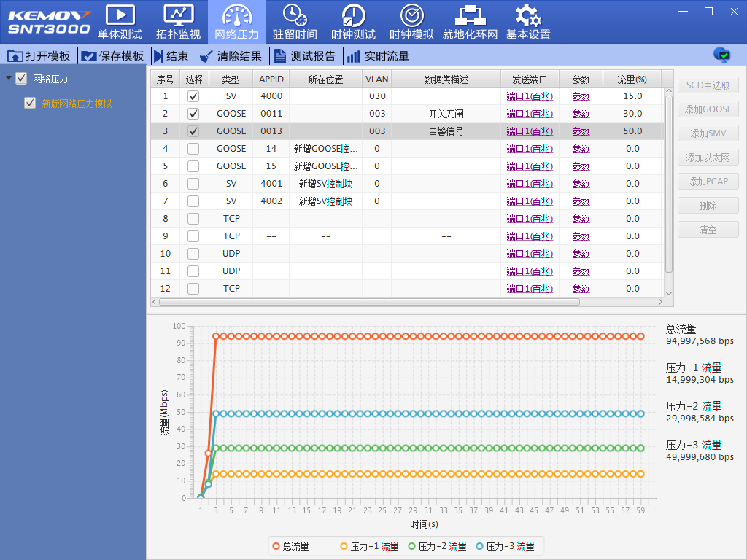Open 基本设置 gears icon

528,15
